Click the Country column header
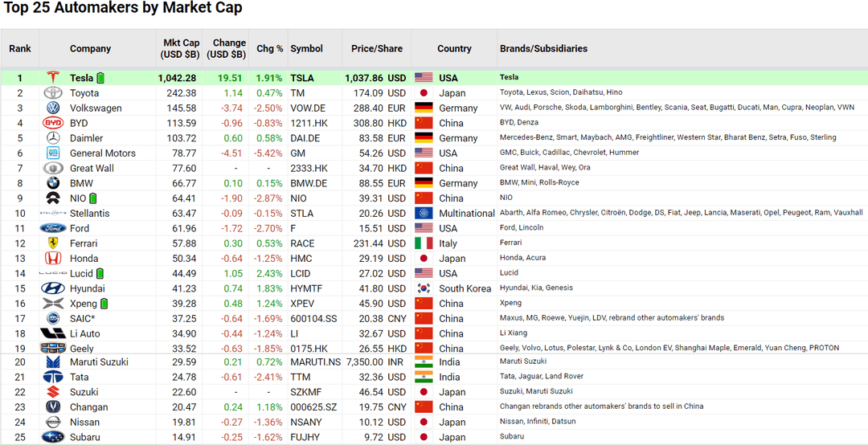The width and height of the screenshot is (868, 445). click(x=454, y=49)
